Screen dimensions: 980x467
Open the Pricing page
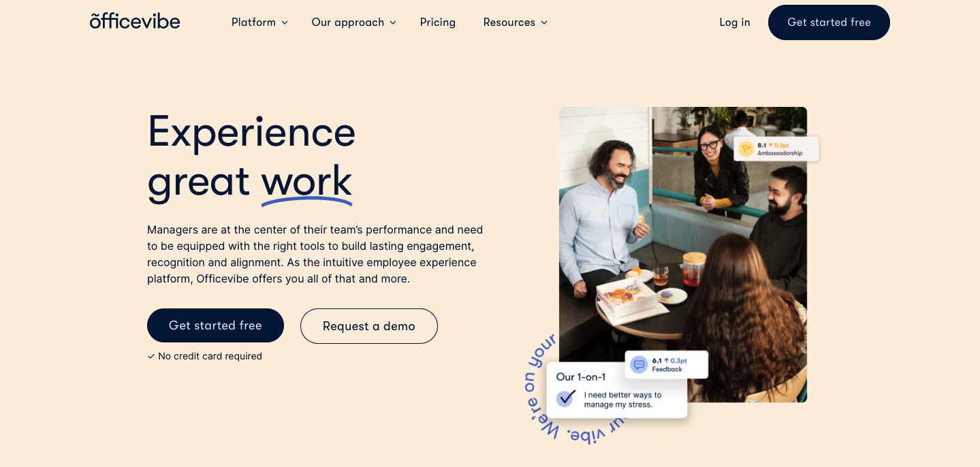click(437, 22)
